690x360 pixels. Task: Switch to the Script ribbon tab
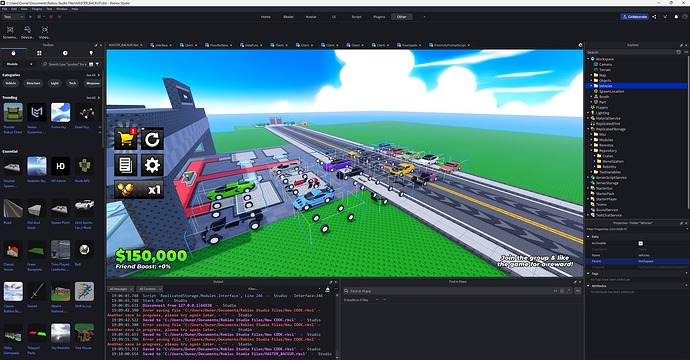click(356, 17)
